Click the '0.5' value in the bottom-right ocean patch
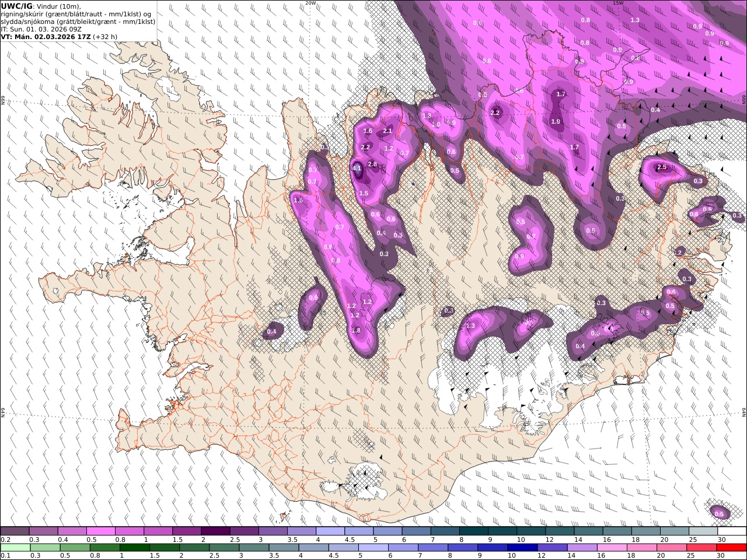The height and width of the screenshot is (560, 747). click(719, 514)
